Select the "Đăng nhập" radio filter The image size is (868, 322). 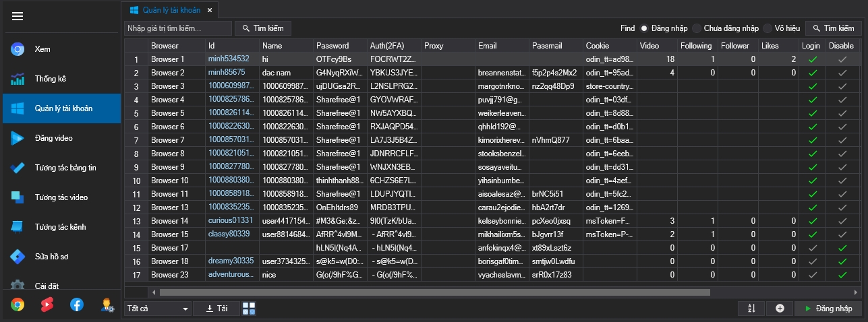pos(644,28)
